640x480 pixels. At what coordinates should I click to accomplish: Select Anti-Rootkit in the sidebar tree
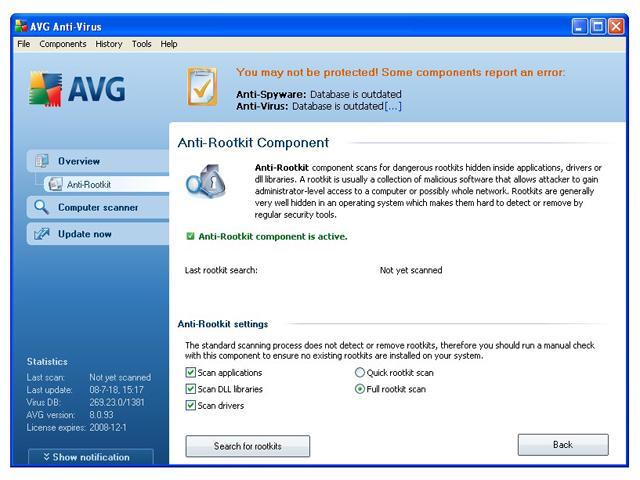pos(107,184)
